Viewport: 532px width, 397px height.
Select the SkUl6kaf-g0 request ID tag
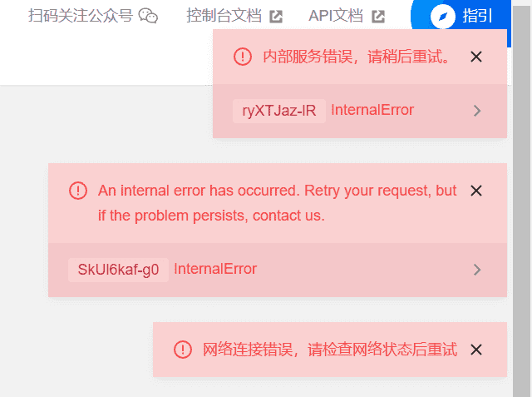pyautogui.click(x=118, y=270)
